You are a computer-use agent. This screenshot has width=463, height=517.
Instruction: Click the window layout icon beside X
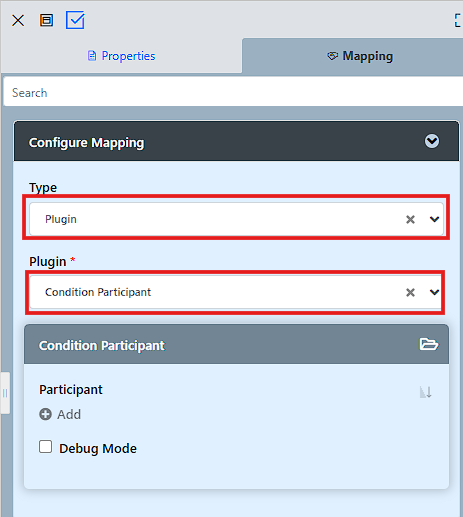point(46,20)
